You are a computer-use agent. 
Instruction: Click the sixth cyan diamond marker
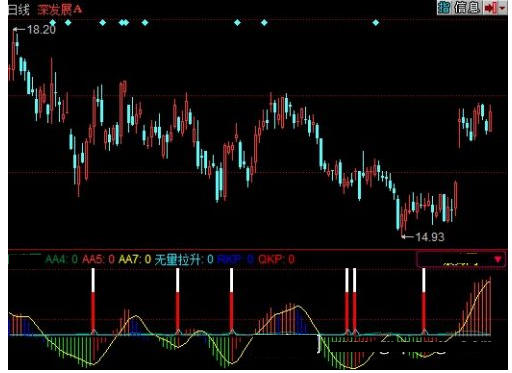145,23
